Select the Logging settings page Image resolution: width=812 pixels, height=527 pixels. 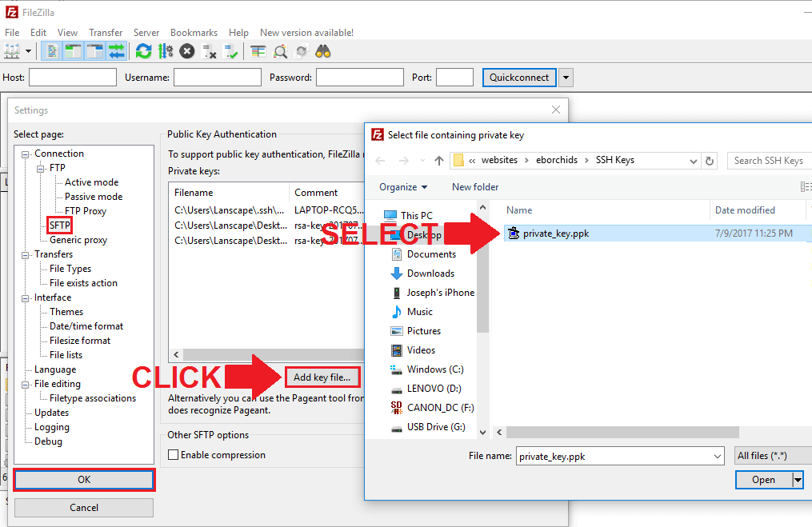tap(52, 427)
